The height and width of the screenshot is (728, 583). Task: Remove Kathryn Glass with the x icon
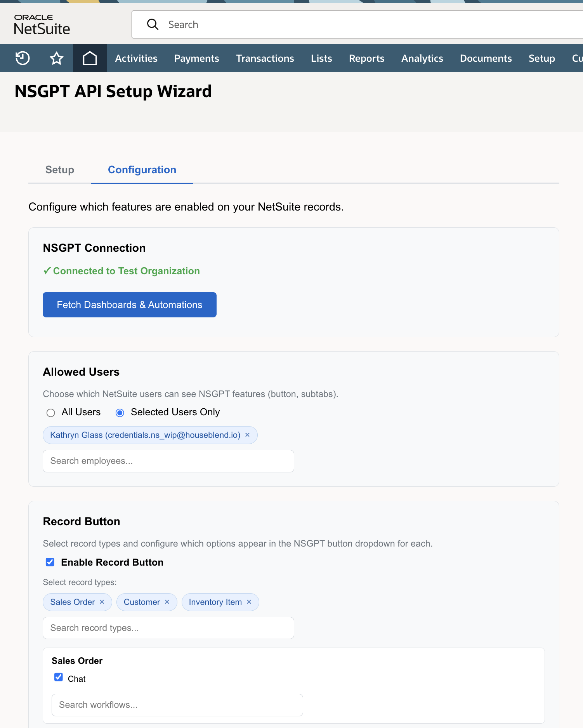tap(247, 435)
